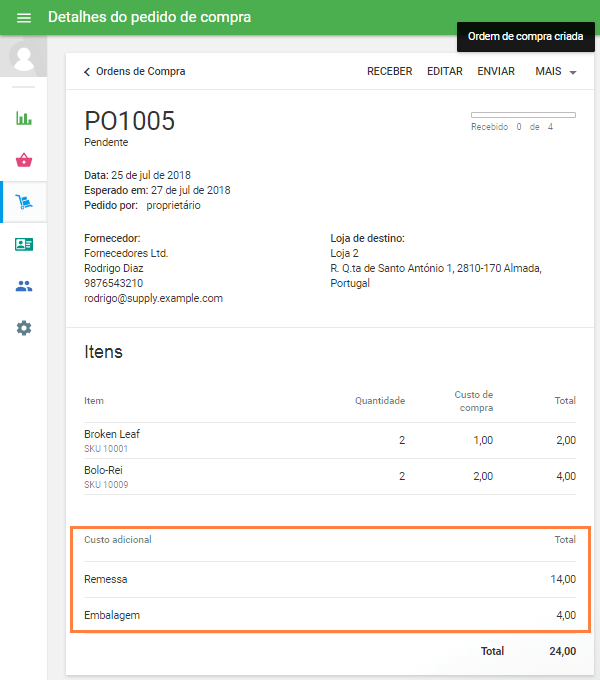Viewport: 600px width, 680px height.
Task: Click the Remessa additional cost row
Action: (330, 579)
